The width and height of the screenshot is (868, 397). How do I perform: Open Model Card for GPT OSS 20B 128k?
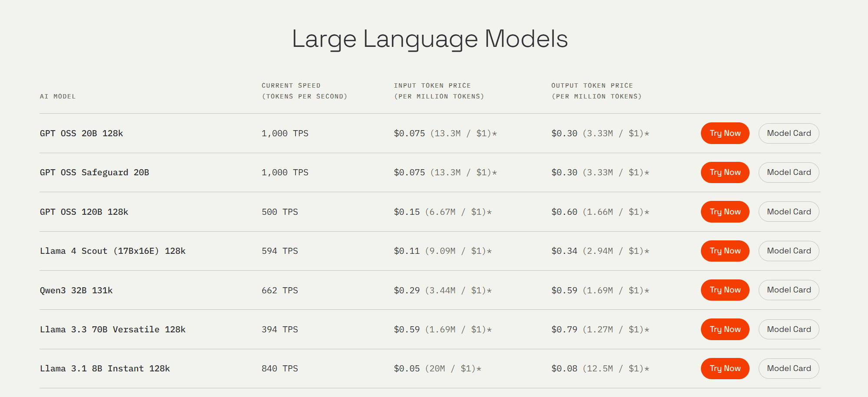coord(789,133)
